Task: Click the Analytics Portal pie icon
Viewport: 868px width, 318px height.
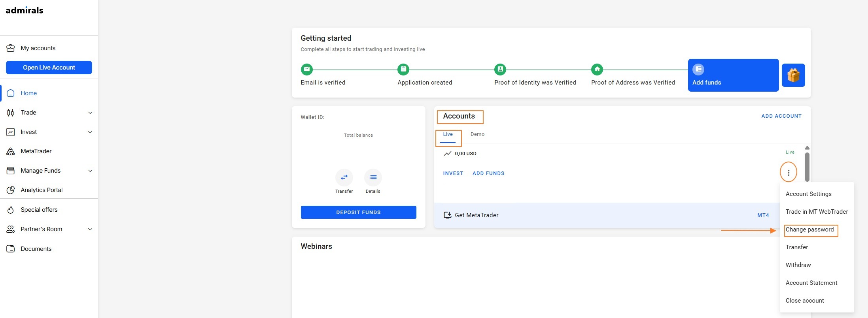Action: click(x=11, y=190)
